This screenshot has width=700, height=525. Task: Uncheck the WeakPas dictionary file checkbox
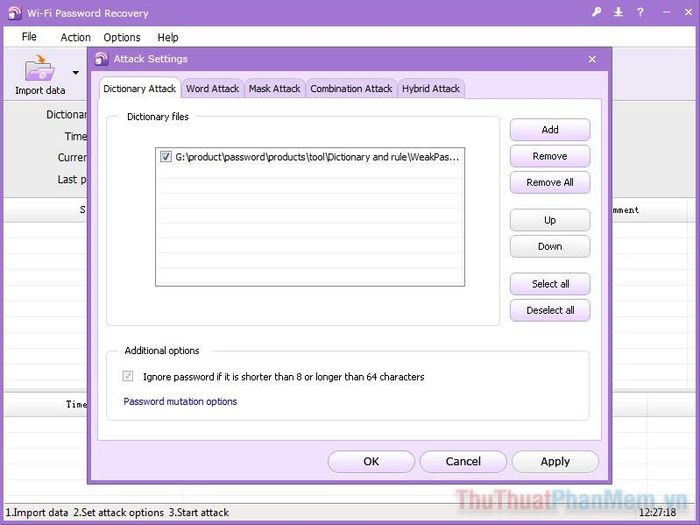[166, 157]
